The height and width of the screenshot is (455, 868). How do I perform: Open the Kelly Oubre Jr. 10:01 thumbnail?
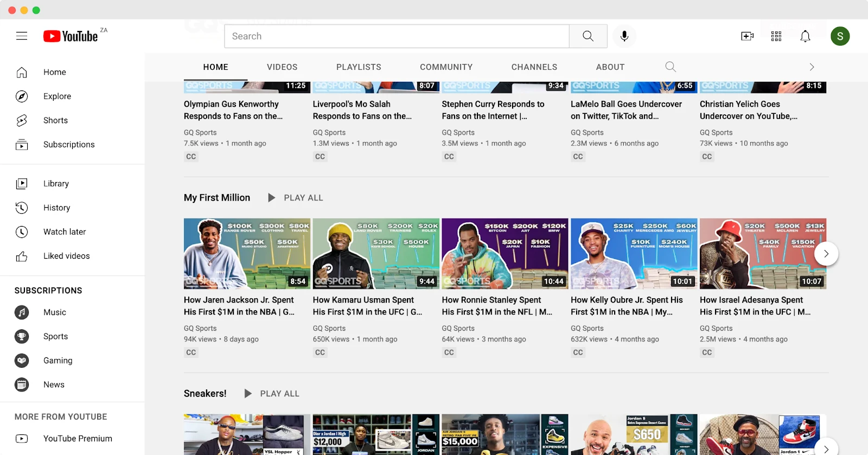tap(634, 254)
